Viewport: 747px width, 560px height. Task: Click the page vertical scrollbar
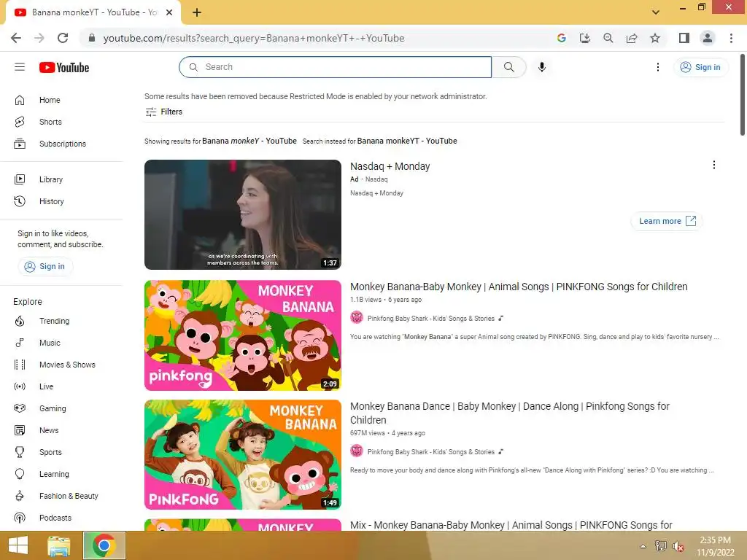click(743, 96)
